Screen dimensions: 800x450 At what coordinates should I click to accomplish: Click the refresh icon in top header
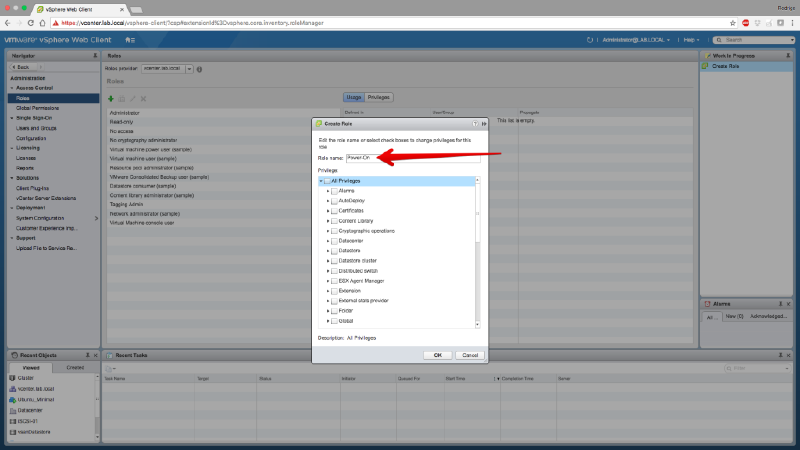click(591, 40)
